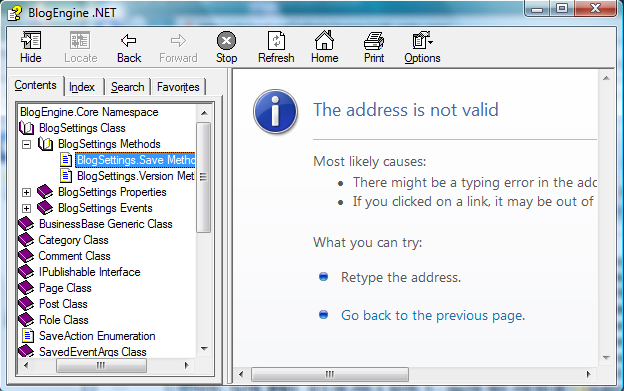This screenshot has width=624, height=391.
Task: Select the Role Class entry
Action: click(64, 320)
